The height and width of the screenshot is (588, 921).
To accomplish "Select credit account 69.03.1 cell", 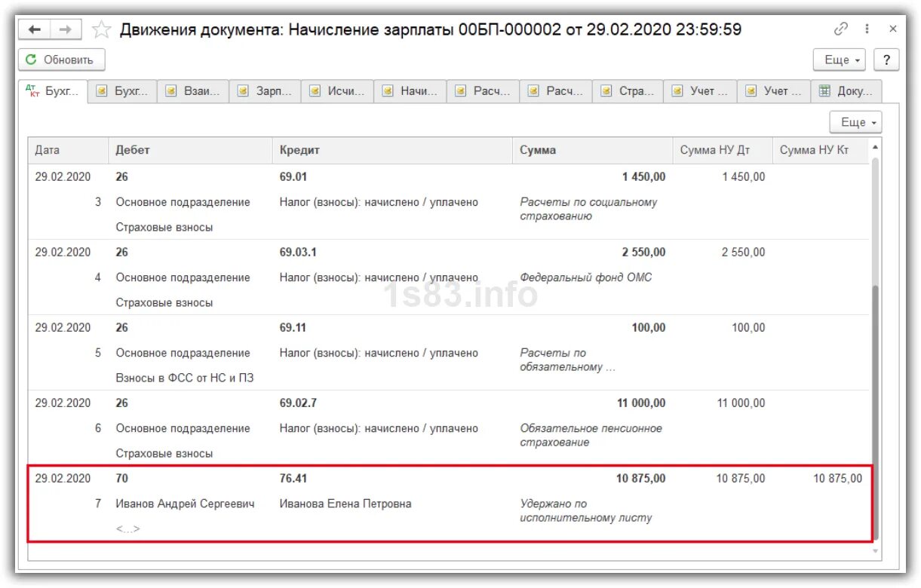I will coord(298,252).
